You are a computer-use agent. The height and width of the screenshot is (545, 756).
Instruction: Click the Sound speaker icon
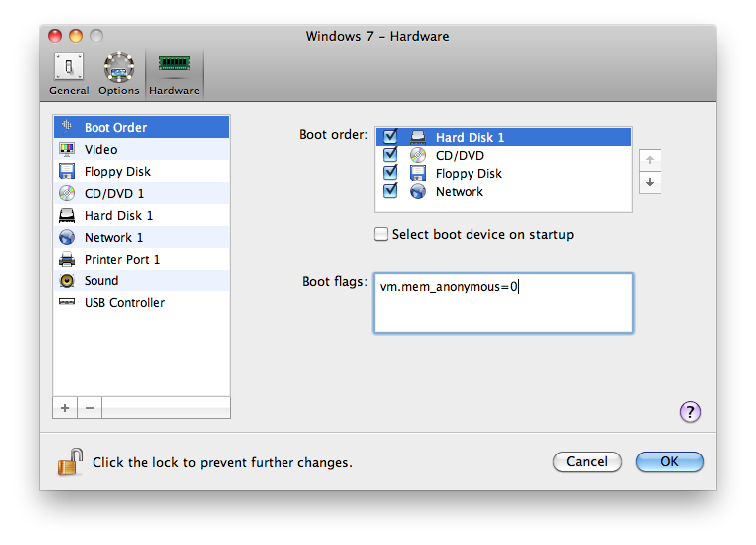67,280
